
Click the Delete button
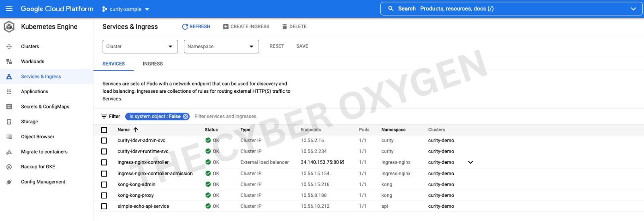click(294, 27)
